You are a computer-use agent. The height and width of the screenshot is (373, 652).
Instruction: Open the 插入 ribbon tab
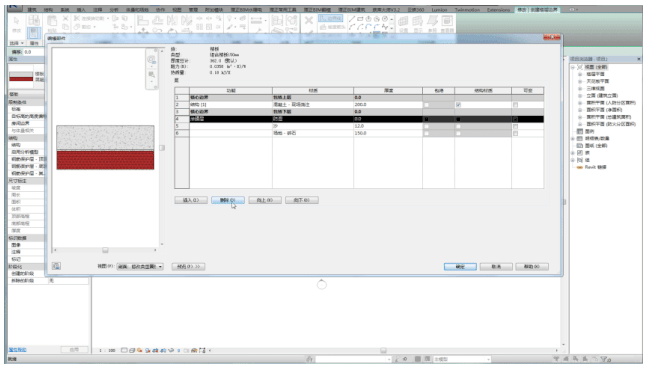click(81, 10)
